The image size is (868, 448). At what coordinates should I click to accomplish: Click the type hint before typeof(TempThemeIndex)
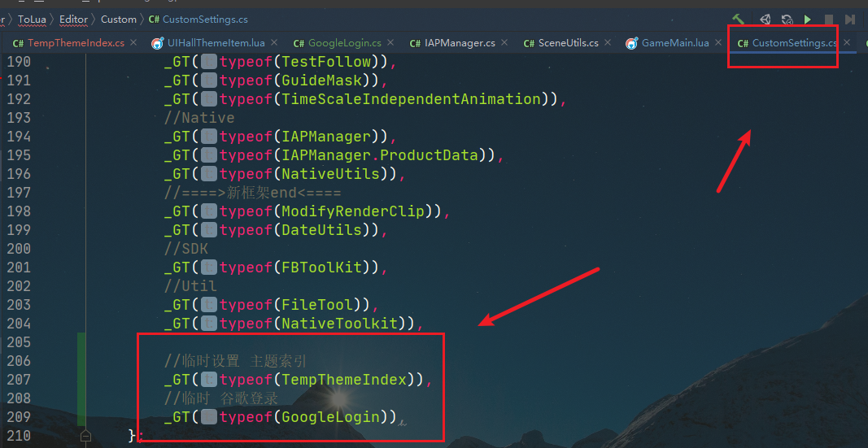point(209,380)
